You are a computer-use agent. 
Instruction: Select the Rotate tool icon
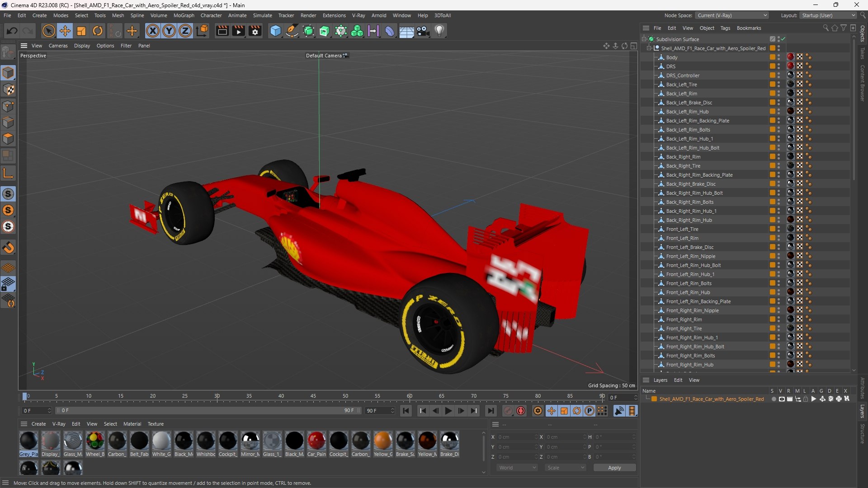point(98,31)
